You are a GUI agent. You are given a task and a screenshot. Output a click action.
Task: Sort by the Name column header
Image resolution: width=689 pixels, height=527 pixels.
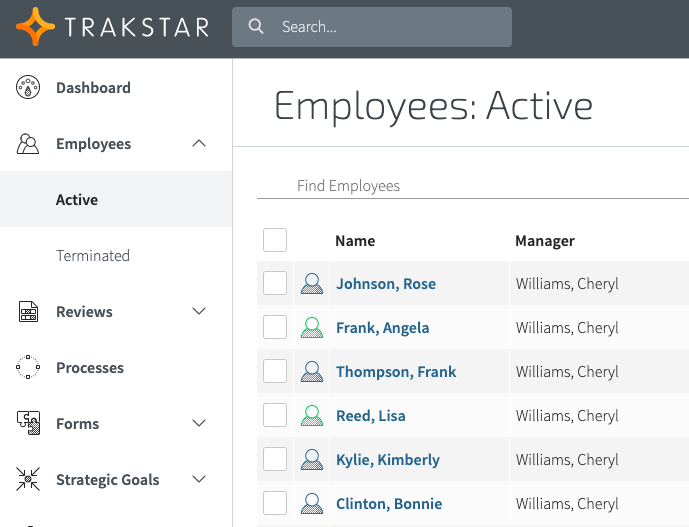click(355, 241)
